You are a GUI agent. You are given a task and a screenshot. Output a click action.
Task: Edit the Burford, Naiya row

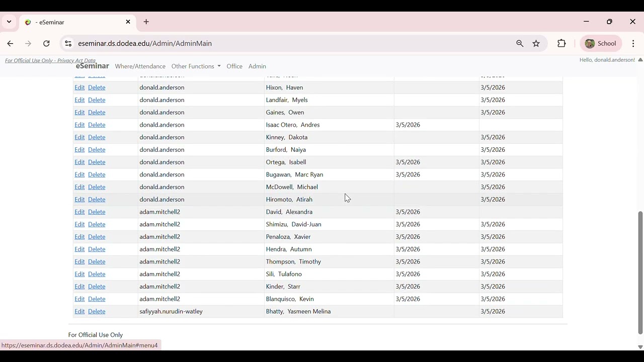click(x=79, y=150)
